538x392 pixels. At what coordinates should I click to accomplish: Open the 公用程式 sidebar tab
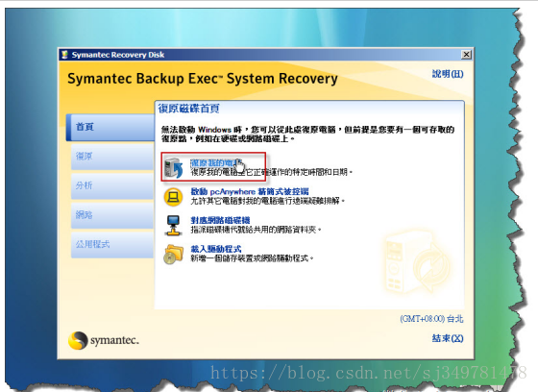tap(112, 244)
